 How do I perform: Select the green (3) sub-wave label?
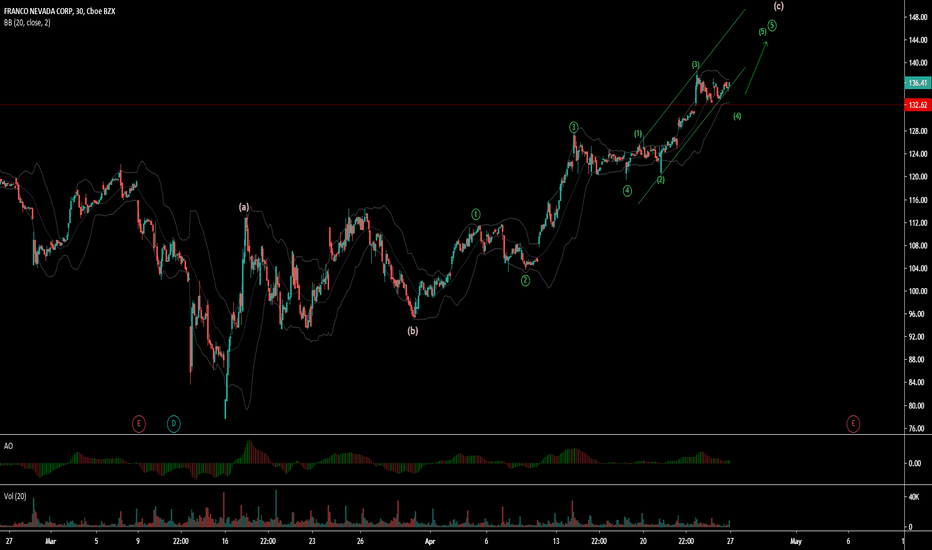[695, 64]
